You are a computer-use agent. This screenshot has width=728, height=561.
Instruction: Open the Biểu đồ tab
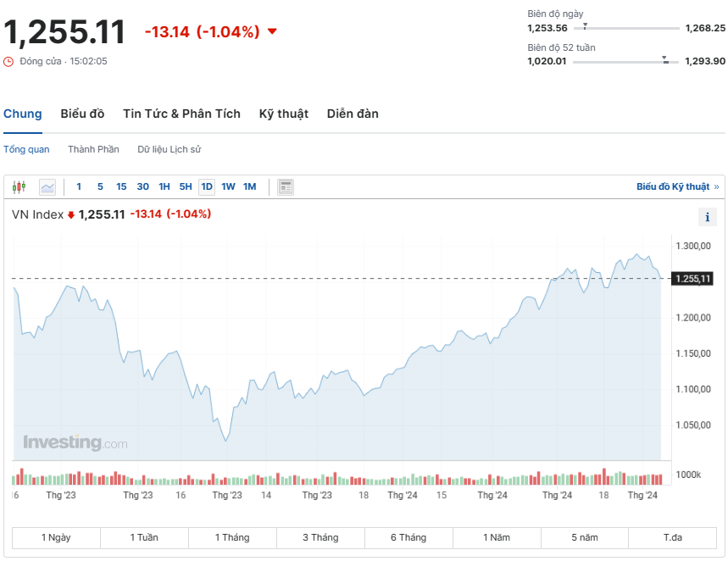click(82, 114)
